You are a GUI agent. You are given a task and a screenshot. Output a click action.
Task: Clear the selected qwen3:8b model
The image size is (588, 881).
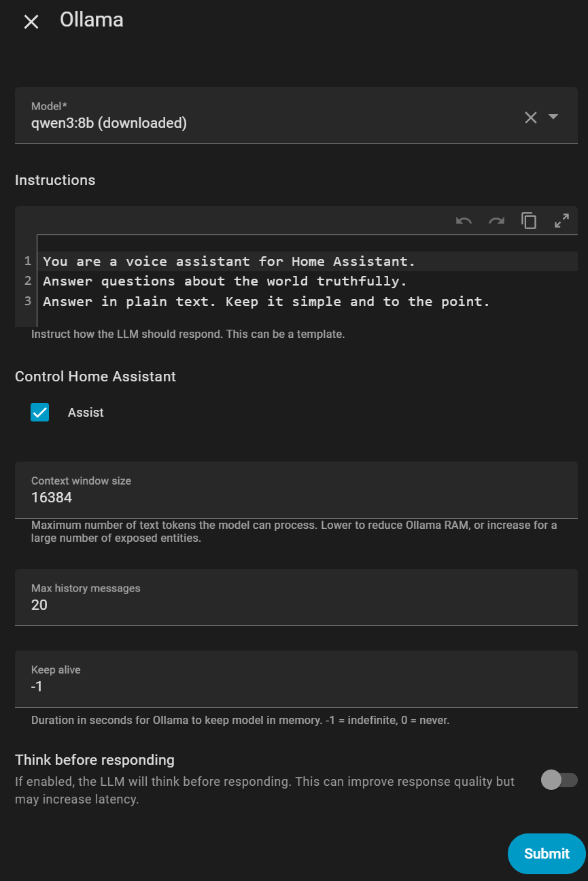(531, 118)
